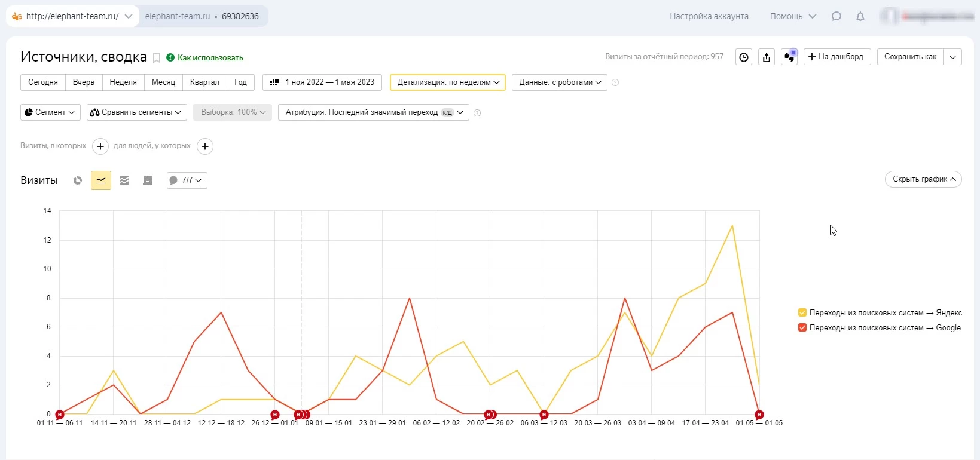Open the date range 1 ноя 2022 picker

point(322,82)
